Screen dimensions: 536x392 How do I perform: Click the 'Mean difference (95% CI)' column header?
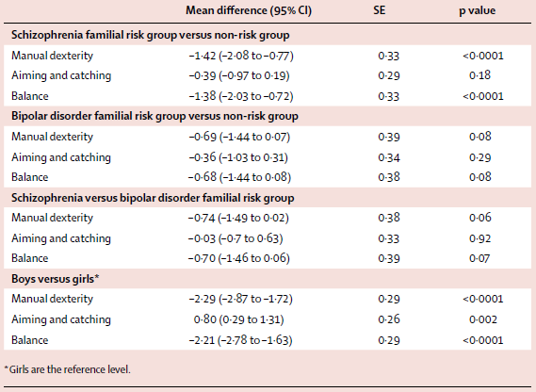coord(249,10)
